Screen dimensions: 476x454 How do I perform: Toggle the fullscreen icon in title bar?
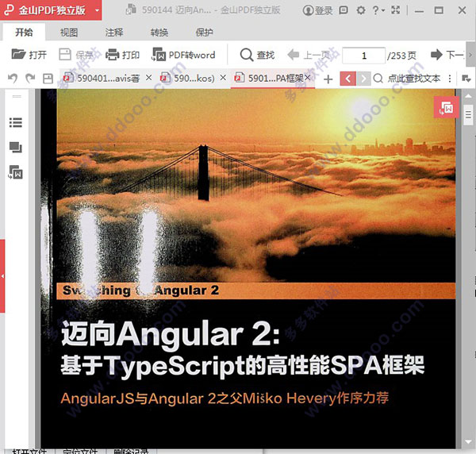pos(395,10)
